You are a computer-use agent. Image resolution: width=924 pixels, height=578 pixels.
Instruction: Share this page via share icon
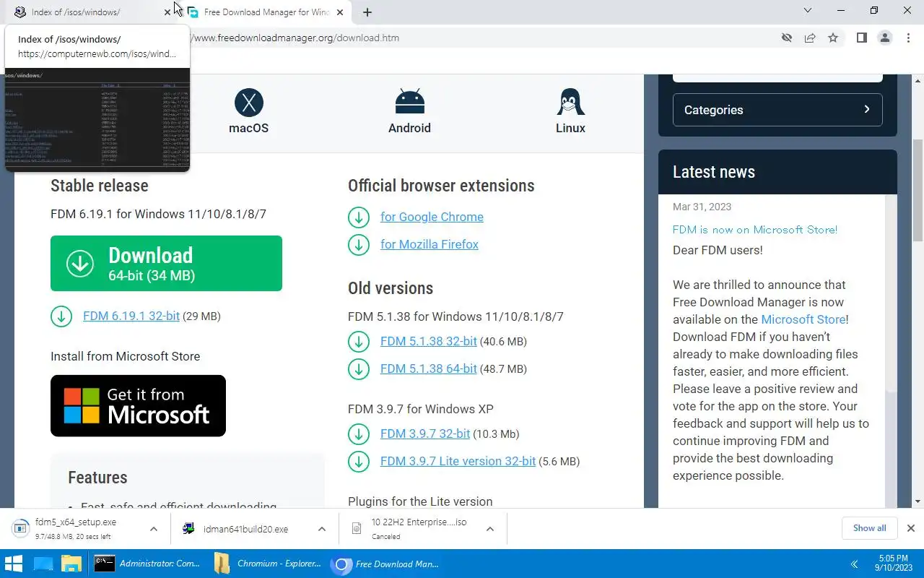pos(810,38)
